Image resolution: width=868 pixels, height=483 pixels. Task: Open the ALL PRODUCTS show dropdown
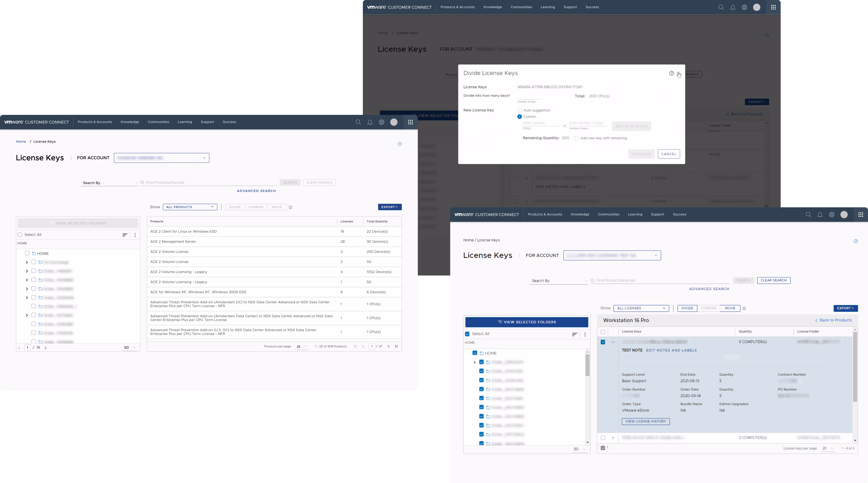(190, 207)
